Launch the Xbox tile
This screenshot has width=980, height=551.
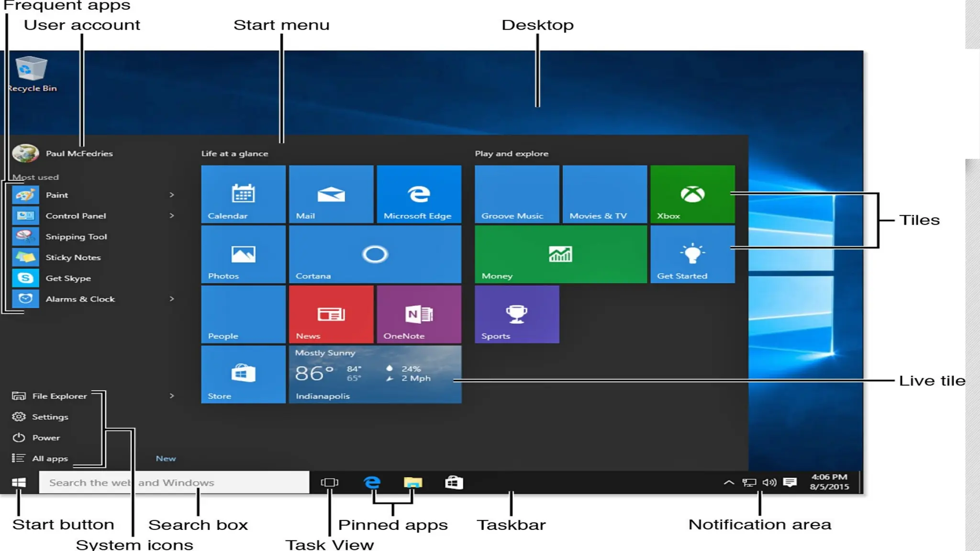click(x=692, y=194)
